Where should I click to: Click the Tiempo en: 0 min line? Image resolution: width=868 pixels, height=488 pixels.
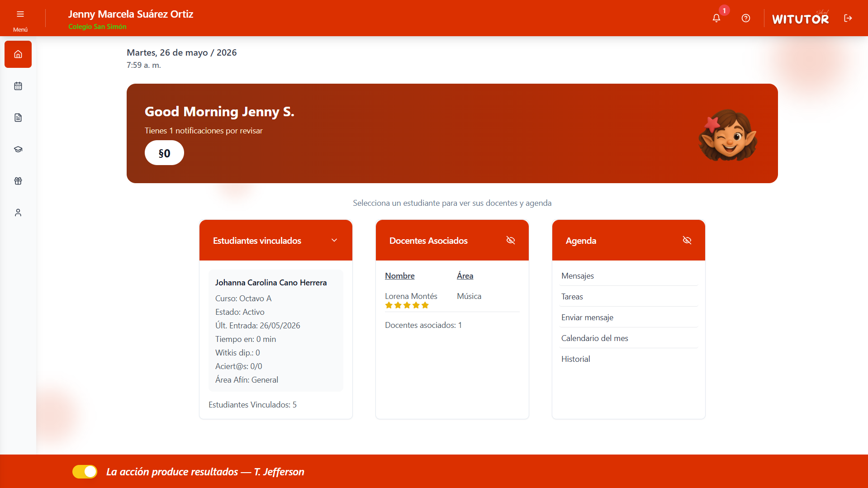click(246, 339)
